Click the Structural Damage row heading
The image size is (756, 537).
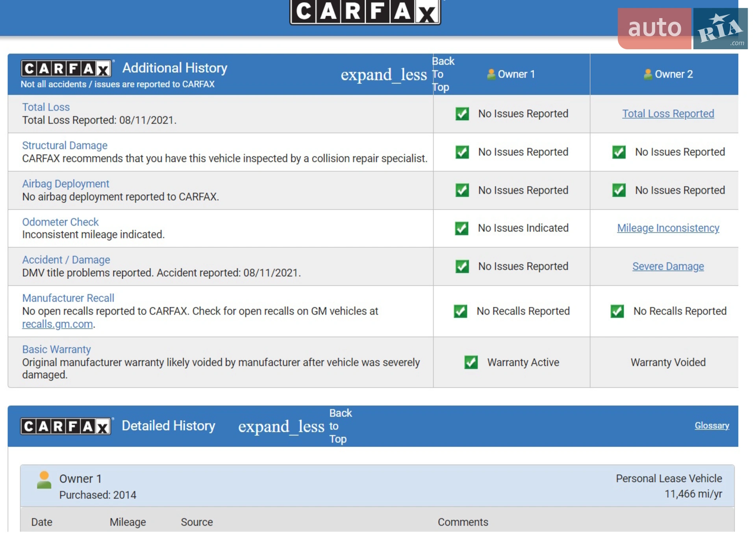[65, 145]
